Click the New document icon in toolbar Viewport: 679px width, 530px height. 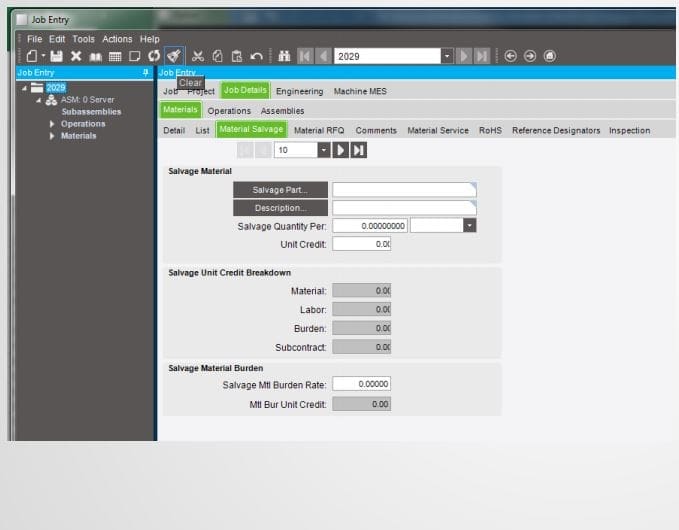(x=32, y=56)
